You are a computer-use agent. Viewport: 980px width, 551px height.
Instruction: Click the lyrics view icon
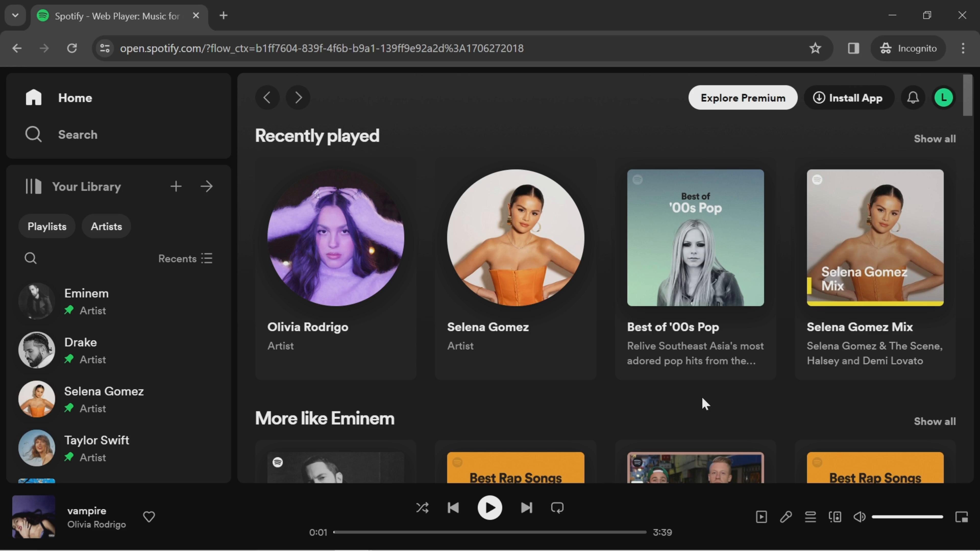786,517
